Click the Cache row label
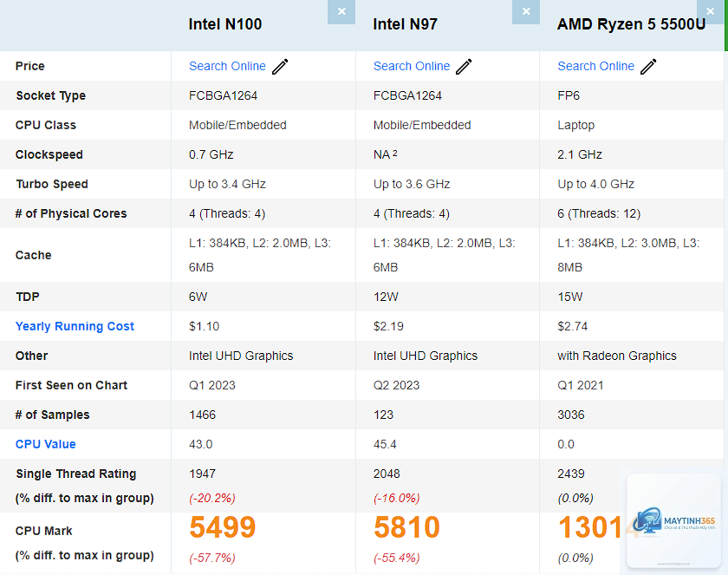The height and width of the screenshot is (575, 728). point(33,255)
